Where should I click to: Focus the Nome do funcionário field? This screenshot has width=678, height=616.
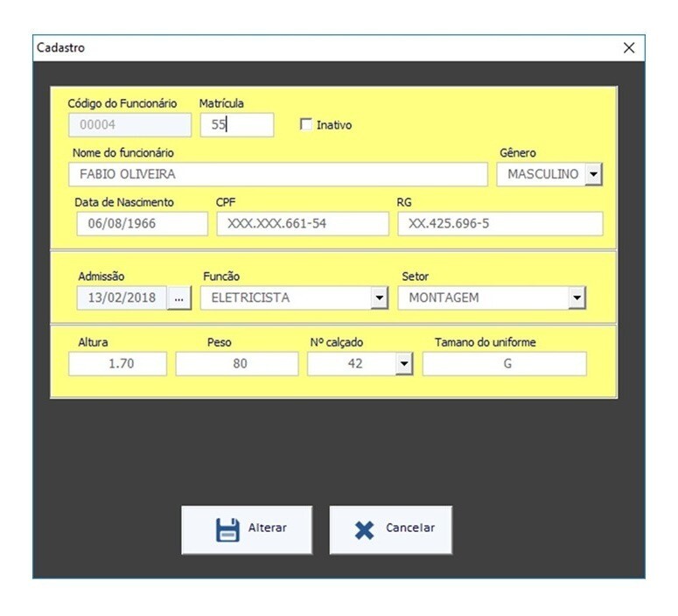tap(277, 174)
